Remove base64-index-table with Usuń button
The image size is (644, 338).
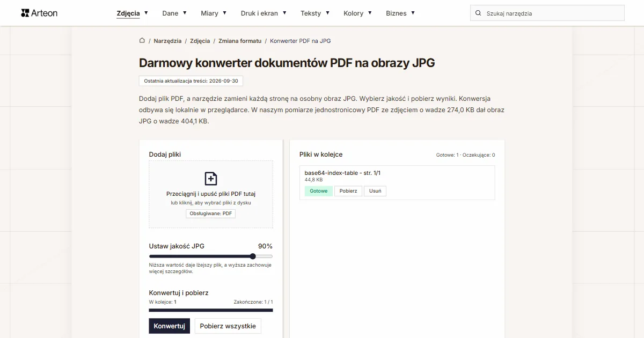tap(375, 191)
